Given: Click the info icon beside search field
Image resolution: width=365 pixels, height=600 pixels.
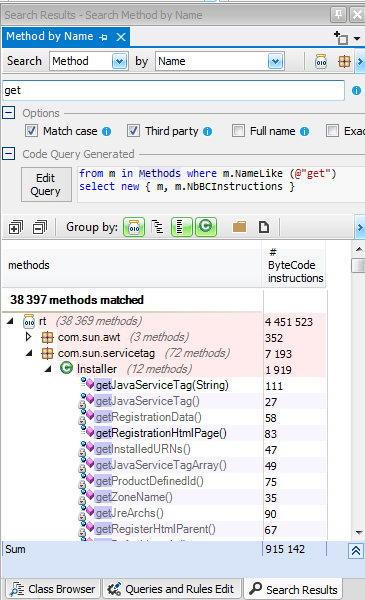Looking at the screenshot, I should (x=356, y=90).
